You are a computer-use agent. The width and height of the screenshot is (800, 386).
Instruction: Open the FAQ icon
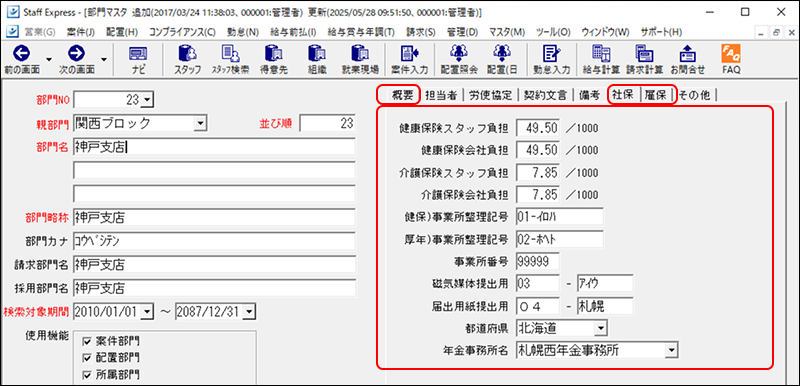point(731,54)
